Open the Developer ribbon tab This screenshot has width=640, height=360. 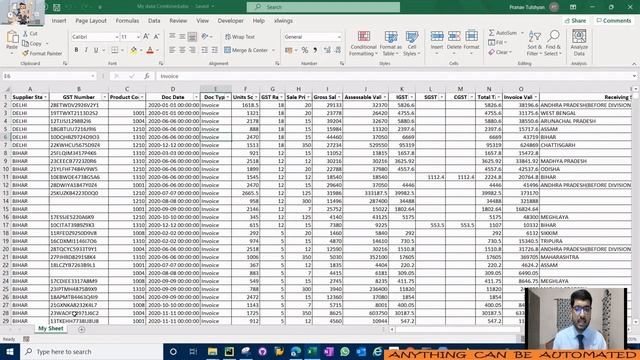tap(230, 20)
